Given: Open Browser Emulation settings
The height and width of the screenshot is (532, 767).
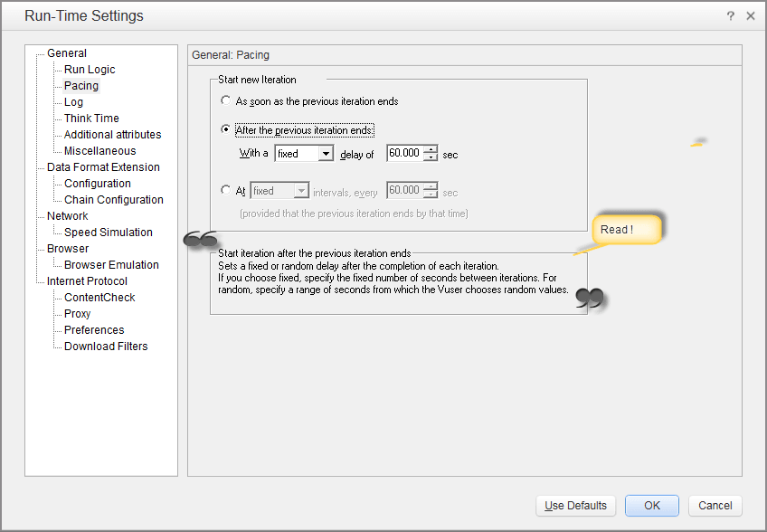Looking at the screenshot, I should pos(111,265).
